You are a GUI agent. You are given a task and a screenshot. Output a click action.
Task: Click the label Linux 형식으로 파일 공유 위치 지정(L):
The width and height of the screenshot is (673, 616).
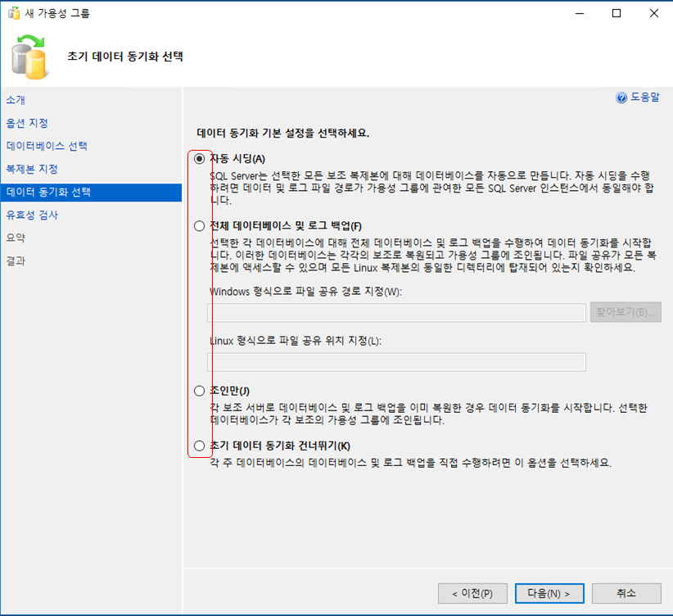tap(296, 341)
